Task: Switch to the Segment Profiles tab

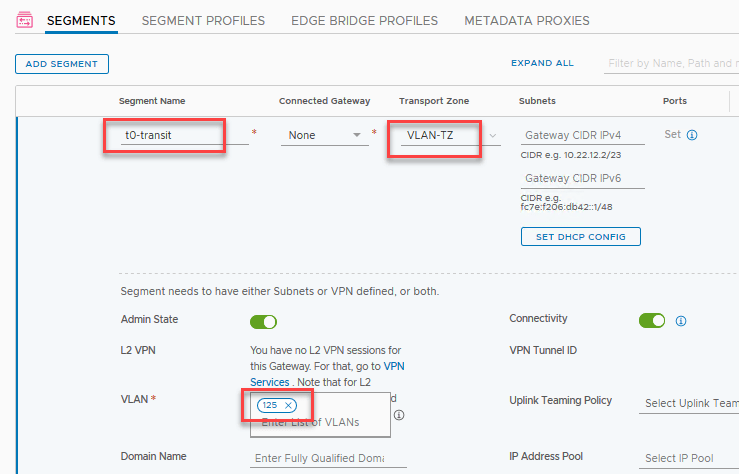Action: coord(203,20)
